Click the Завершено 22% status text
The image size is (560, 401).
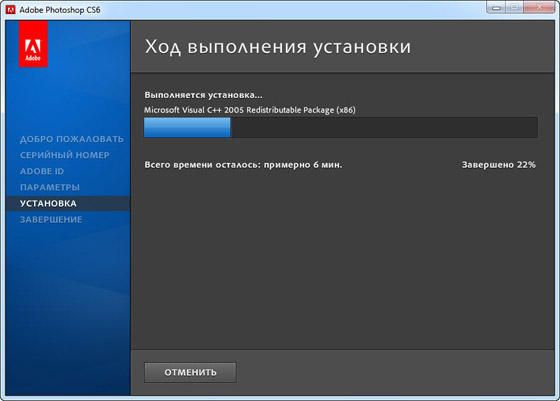tap(499, 165)
